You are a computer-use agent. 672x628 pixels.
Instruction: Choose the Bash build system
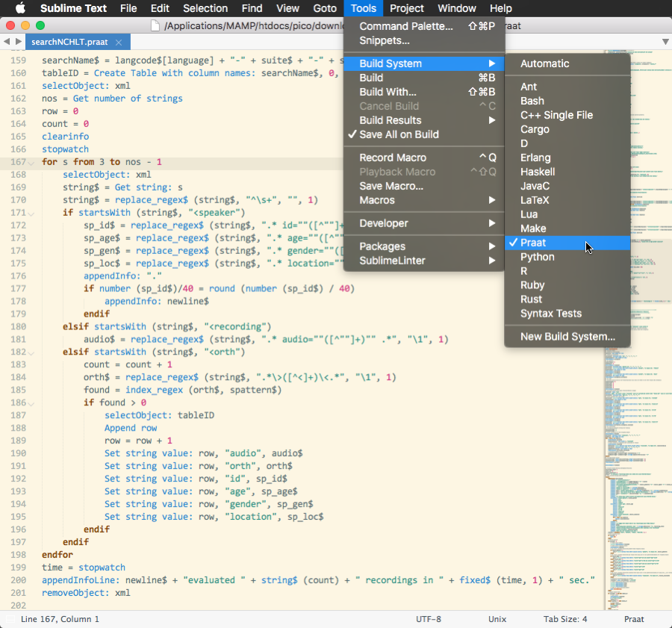(x=567, y=101)
